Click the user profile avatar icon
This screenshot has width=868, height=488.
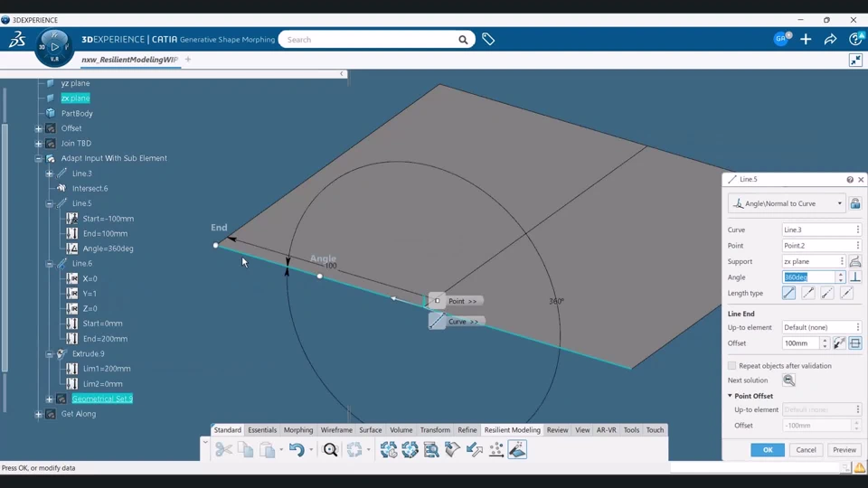pyautogui.click(x=781, y=39)
